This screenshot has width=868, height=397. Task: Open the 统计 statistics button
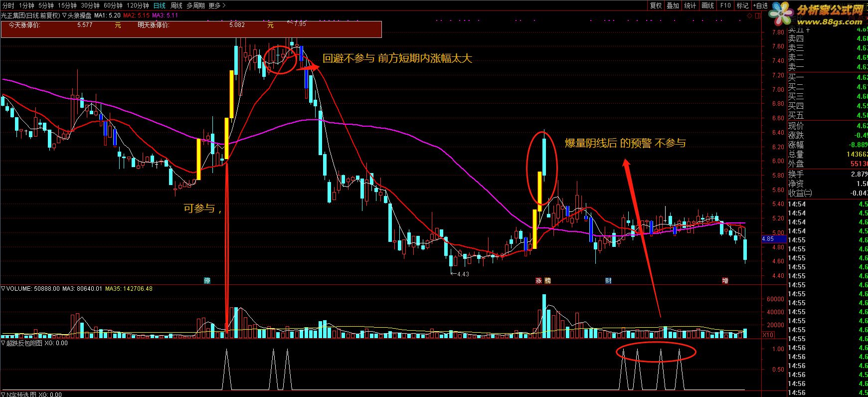tap(690, 5)
